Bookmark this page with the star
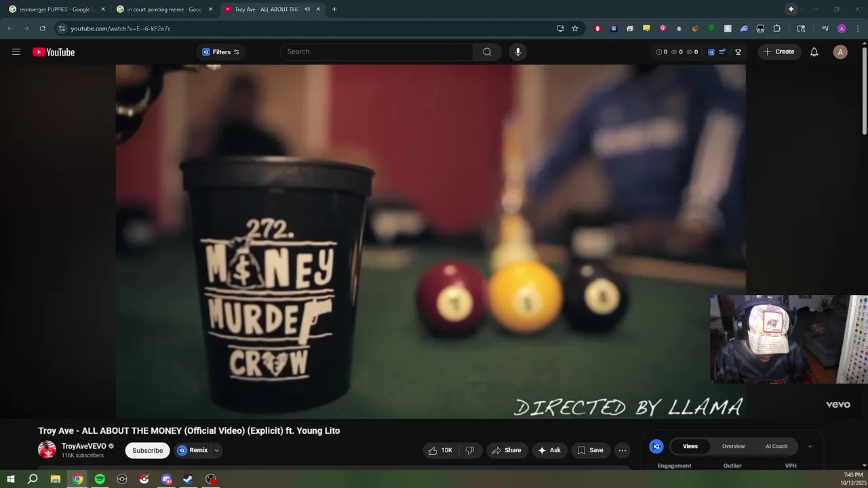The image size is (868, 488). pos(575,28)
